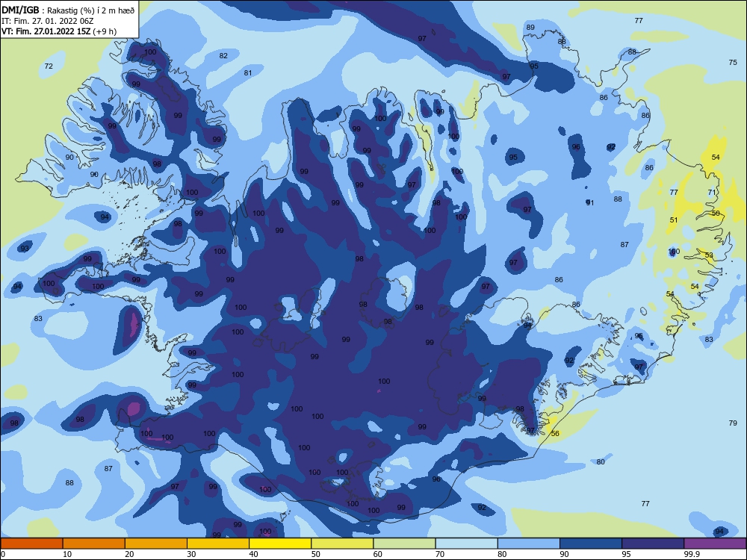The height and width of the screenshot is (560, 747).
Task: Click the humidity value '79' on the map
Action: pos(733,423)
